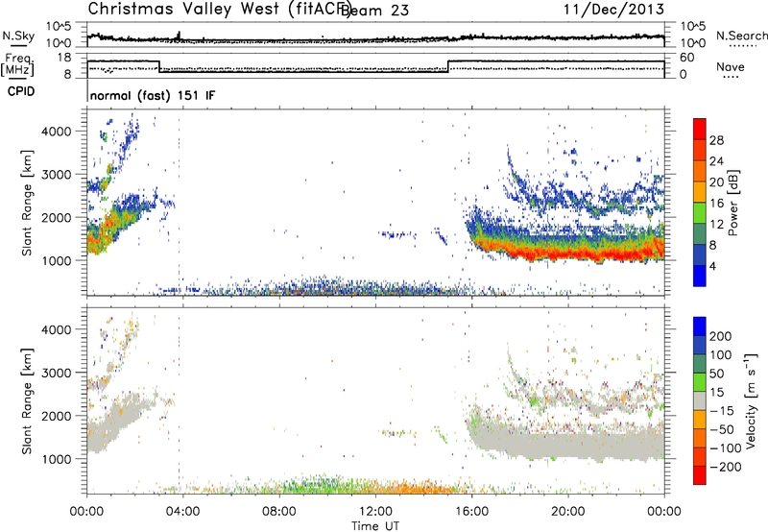Click the "15" tick on the Velocity scale
Viewport: 768px width, 532px height.
coord(716,393)
